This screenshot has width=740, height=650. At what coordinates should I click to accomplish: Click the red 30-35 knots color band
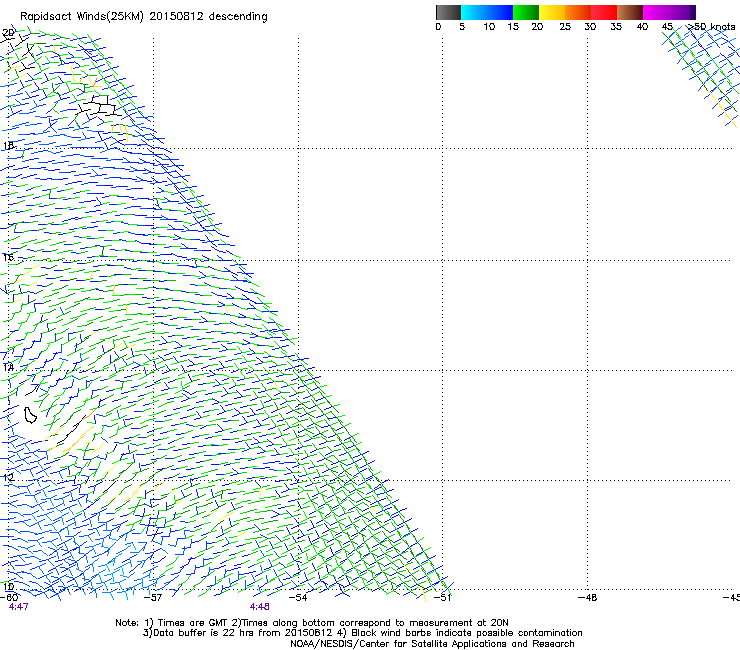click(604, 12)
